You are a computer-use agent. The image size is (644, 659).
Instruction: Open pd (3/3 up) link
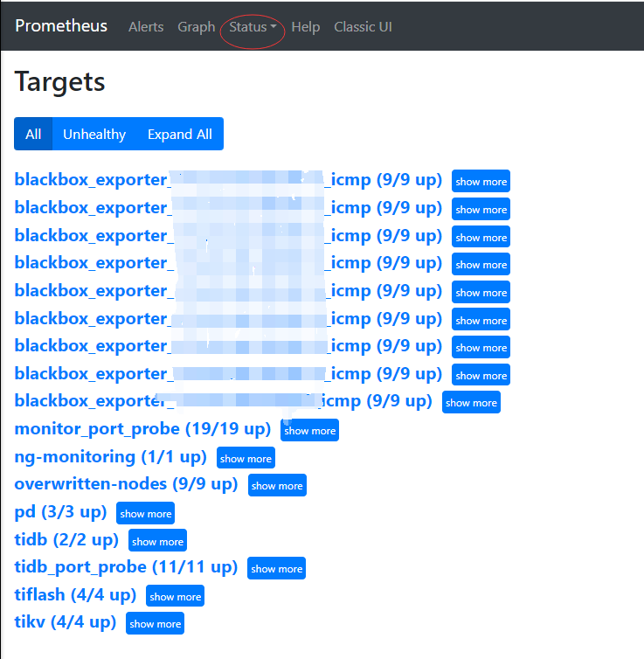(x=60, y=512)
